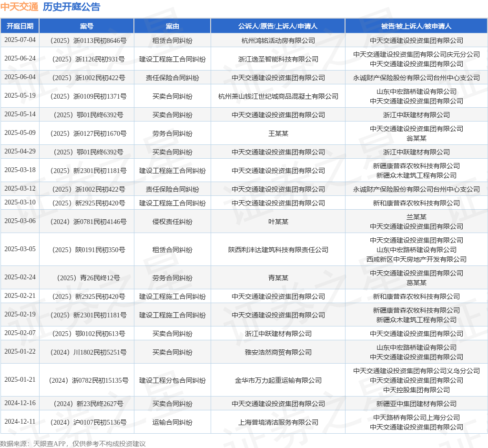This screenshot has width=488, height=448.
Task: Click 永诚财产保险股份有限公司台州中心支公司 in 2025-06-04 row
Action: pyautogui.click(x=417, y=78)
